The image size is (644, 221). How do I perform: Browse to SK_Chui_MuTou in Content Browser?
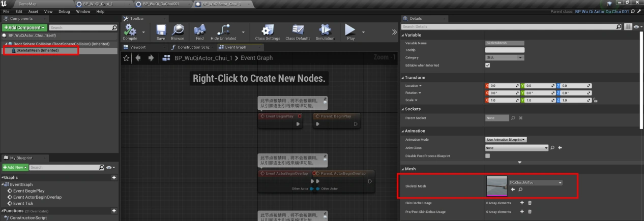[x=520, y=190]
